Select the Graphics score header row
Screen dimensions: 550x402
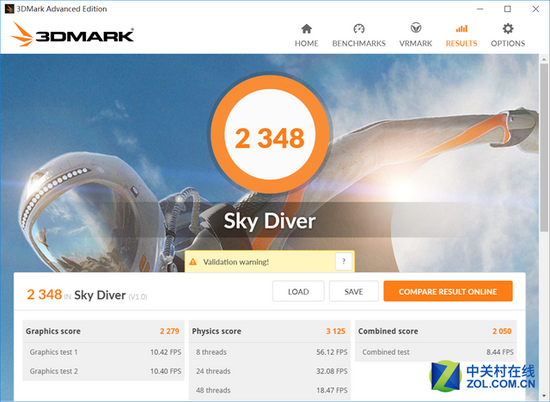click(103, 331)
